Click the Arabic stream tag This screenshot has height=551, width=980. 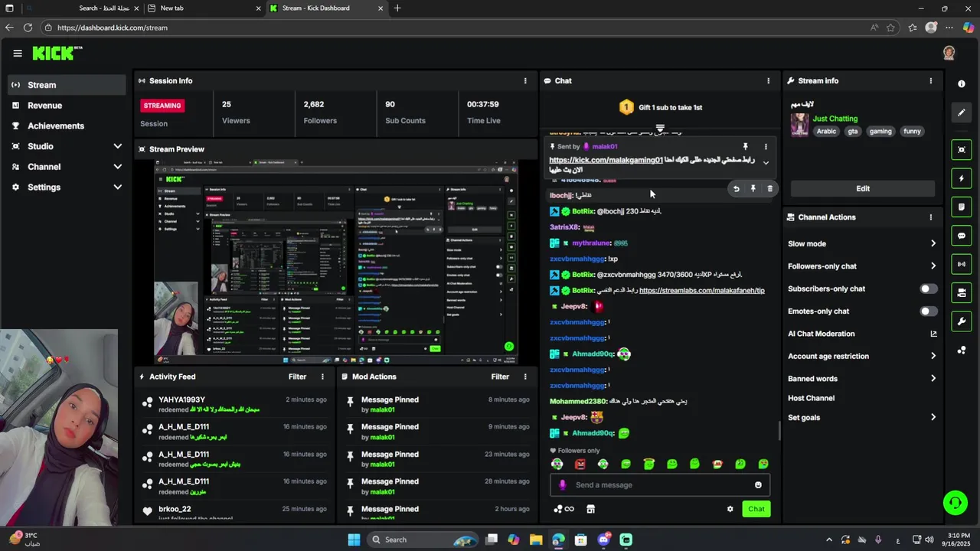tap(826, 132)
